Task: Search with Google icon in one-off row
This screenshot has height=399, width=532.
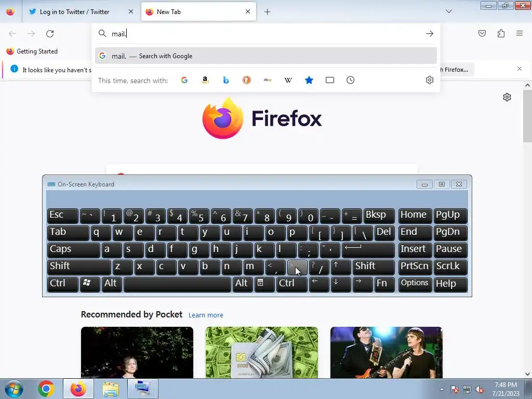Action: pos(184,80)
